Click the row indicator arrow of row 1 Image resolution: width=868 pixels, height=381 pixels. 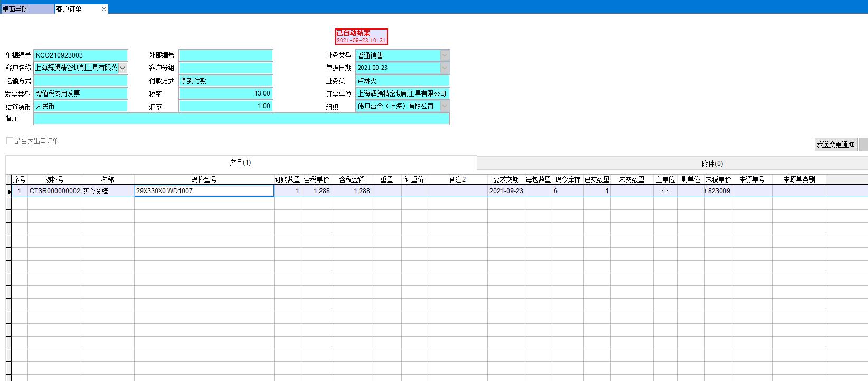coord(9,191)
